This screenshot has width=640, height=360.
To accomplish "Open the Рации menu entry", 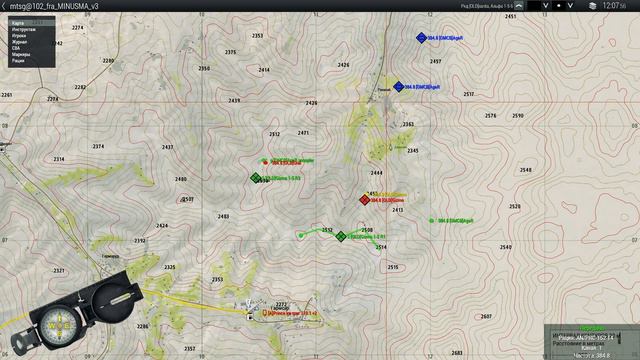I will point(31,60).
